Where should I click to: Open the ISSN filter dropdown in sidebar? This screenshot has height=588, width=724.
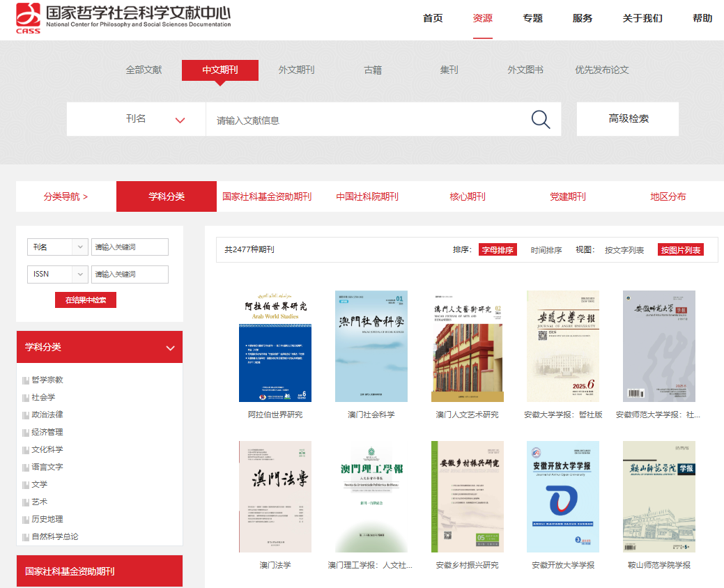point(58,274)
